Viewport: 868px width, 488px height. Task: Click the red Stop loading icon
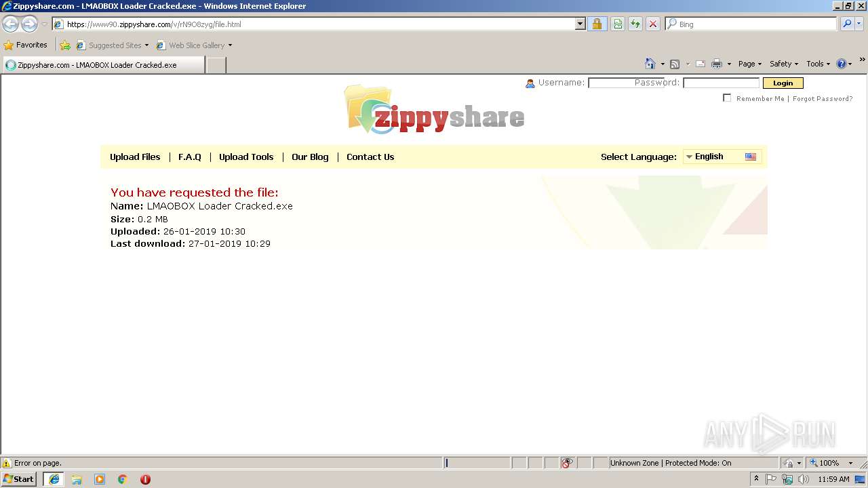coord(653,24)
